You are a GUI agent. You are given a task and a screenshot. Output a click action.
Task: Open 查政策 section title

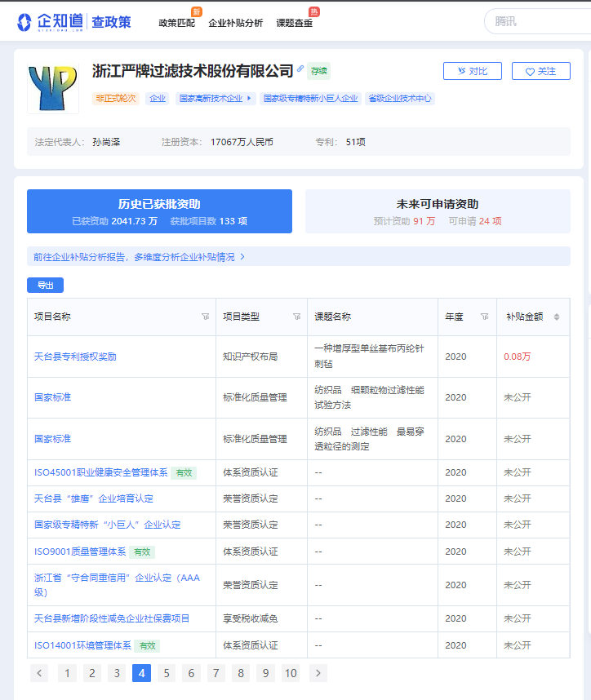pos(111,22)
